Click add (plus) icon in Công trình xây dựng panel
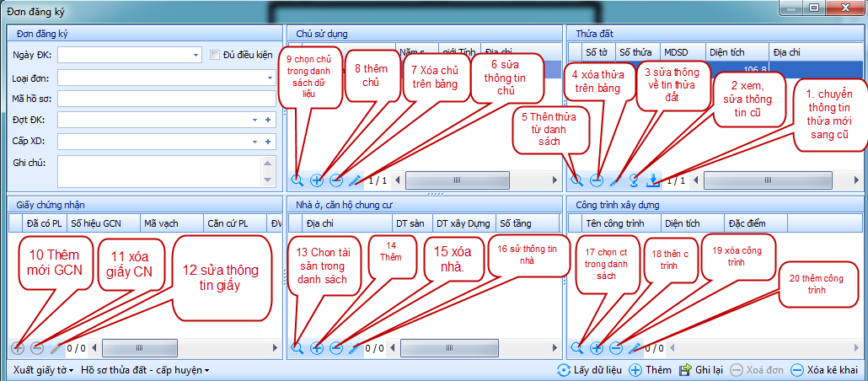Image resolution: width=868 pixels, height=381 pixels. pos(597,347)
